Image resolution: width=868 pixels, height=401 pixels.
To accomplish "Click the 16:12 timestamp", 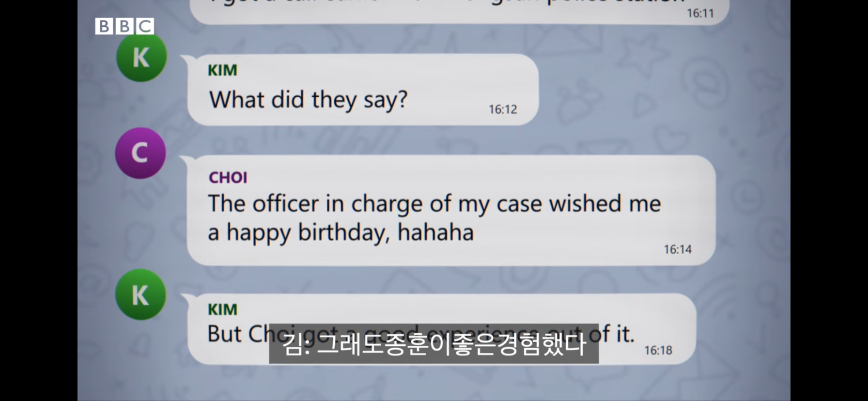I will [503, 109].
